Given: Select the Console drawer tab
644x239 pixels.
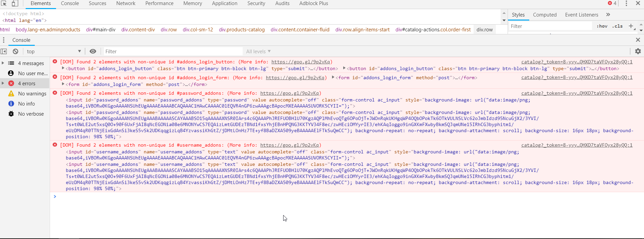Looking at the screenshot, I should pos(21,40).
